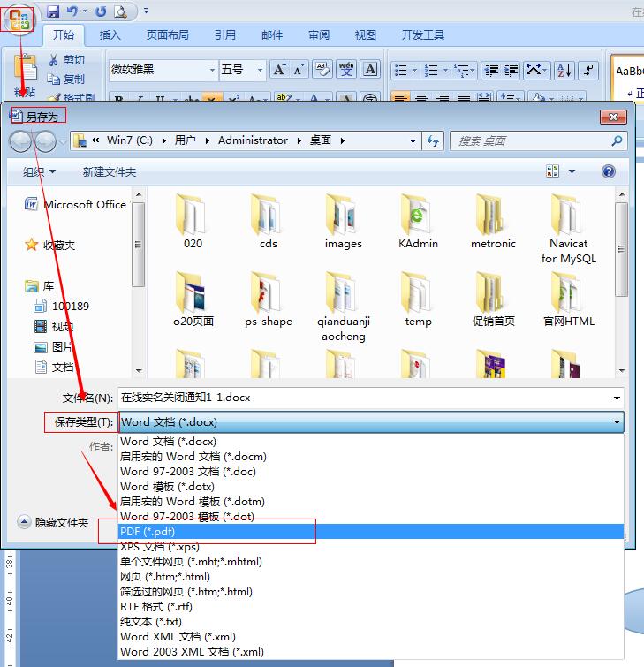Screen dimensions: 644x667
Task: Expand the file name dropdown arrow
Action: click(617, 398)
